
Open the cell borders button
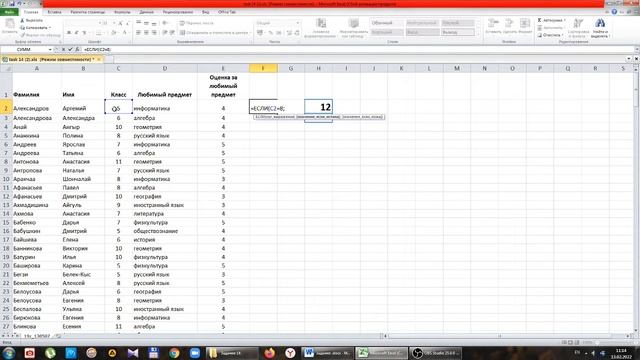(x=98, y=33)
